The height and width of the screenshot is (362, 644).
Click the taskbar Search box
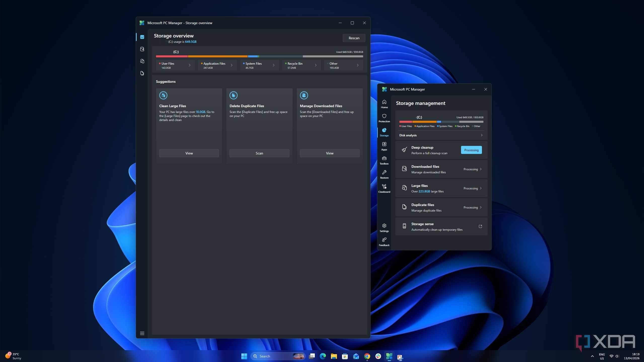coord(278,356)
